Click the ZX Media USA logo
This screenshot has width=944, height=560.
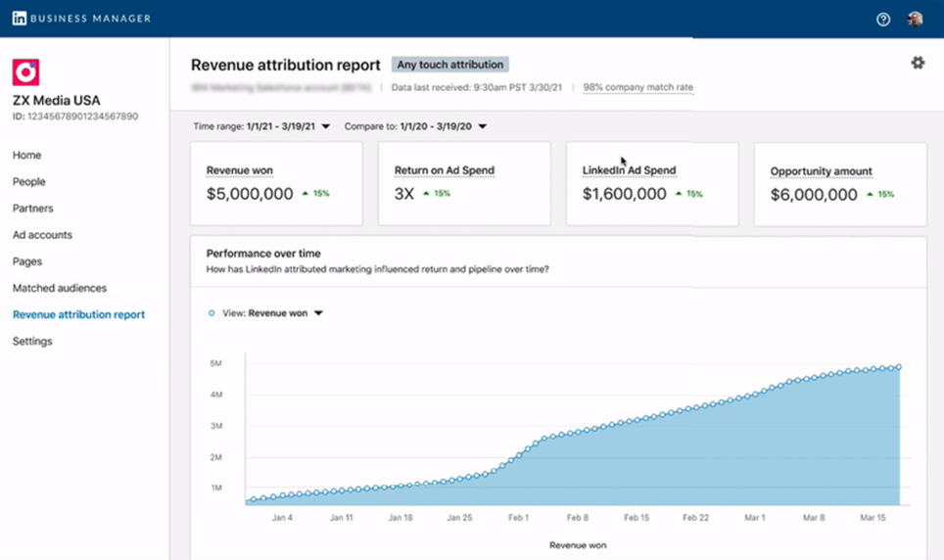[25, 72]
